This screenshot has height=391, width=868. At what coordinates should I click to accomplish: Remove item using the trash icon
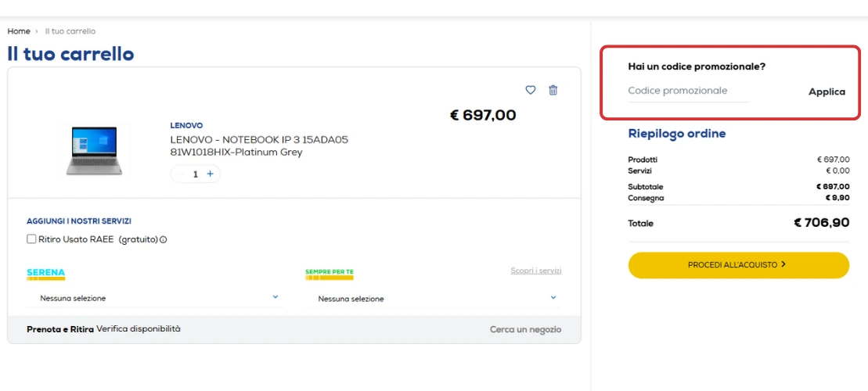[553, 90]
